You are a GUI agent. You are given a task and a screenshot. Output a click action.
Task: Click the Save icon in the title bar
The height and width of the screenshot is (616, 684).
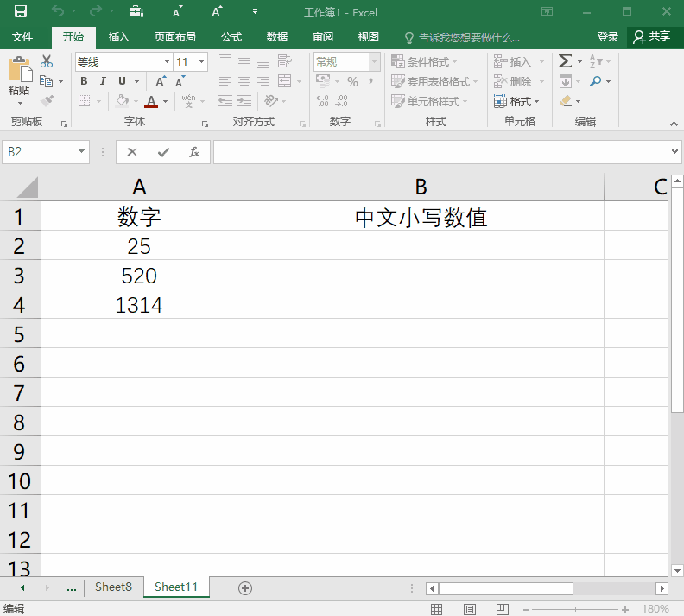click(x=20, y=11)
